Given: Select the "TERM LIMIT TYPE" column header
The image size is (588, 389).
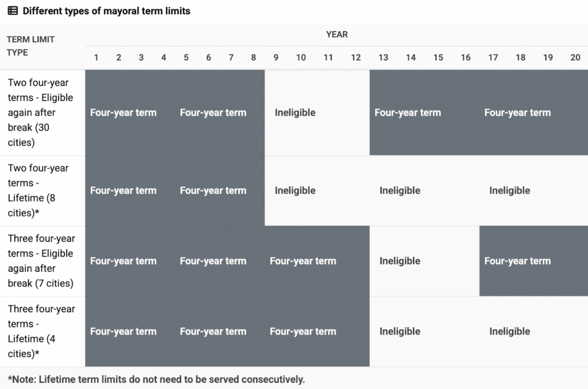Looking at the screenshot, I should click(x=30, y=46).
